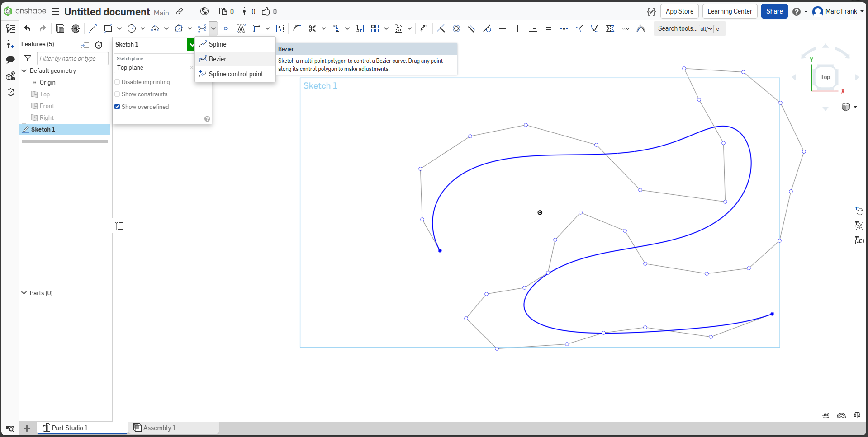Choose Bezier from the spline menu

[x=218, y=59]
